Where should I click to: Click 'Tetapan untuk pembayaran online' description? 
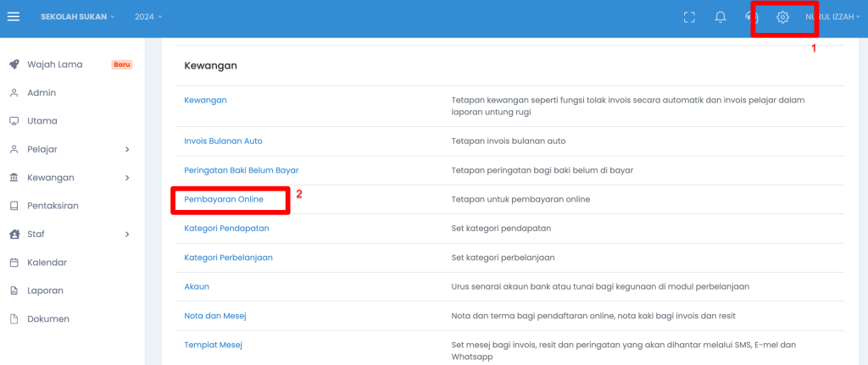pos(521,199)
